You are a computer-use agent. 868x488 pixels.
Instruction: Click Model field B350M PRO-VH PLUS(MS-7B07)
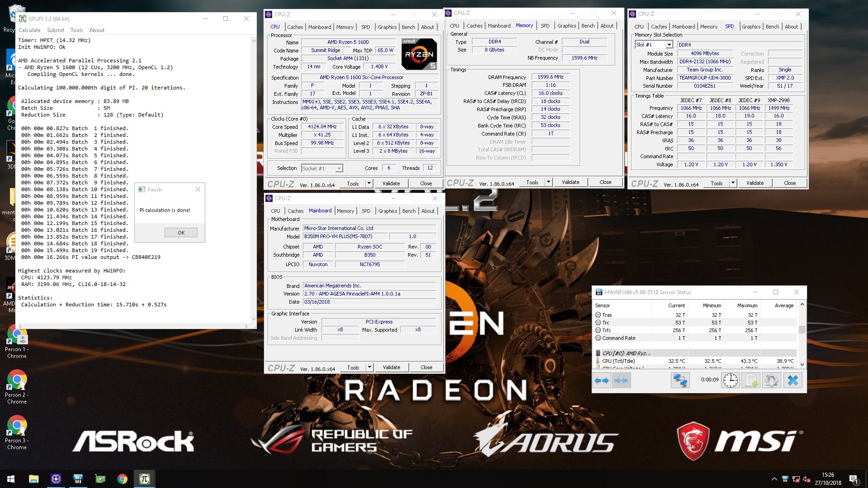click(345, 236)
